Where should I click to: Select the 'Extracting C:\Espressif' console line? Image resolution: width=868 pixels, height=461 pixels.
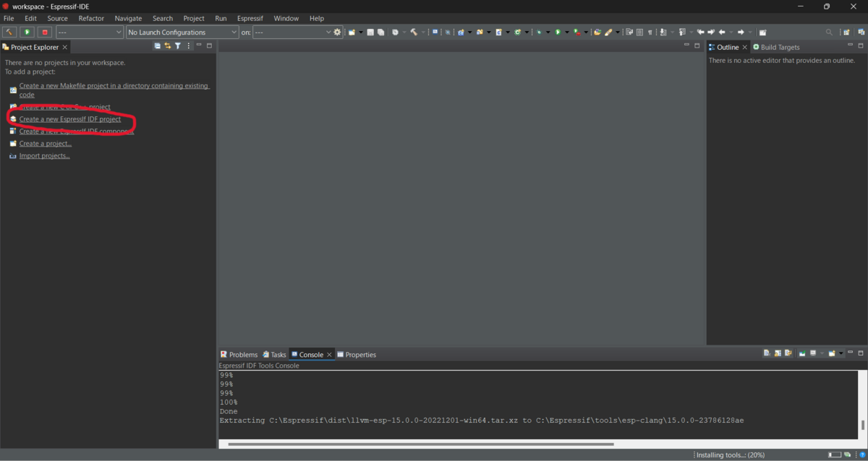point(482,421)
